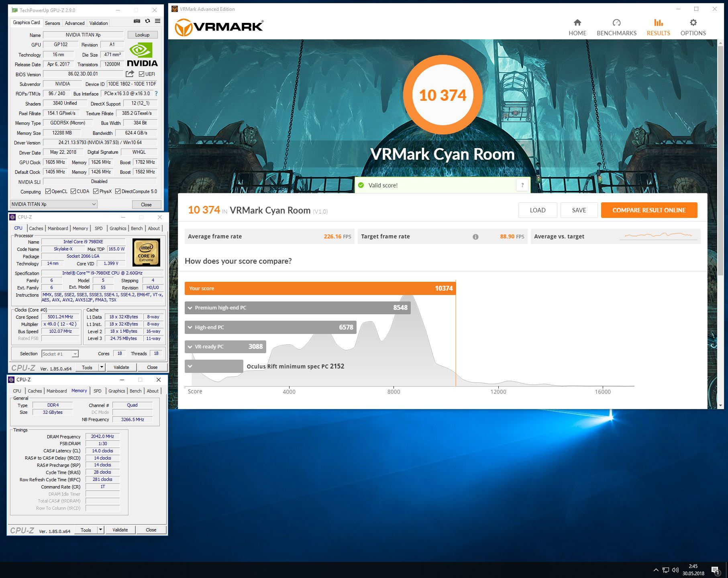Viewport: 728px width, 578px height.
Task: Toggle the CUDA checkbox
Action: [73, 191]
